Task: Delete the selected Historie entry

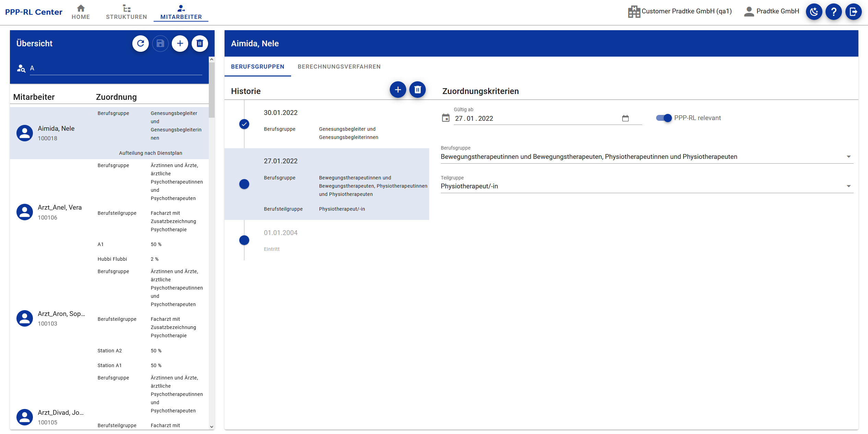Action: point(418,90)
